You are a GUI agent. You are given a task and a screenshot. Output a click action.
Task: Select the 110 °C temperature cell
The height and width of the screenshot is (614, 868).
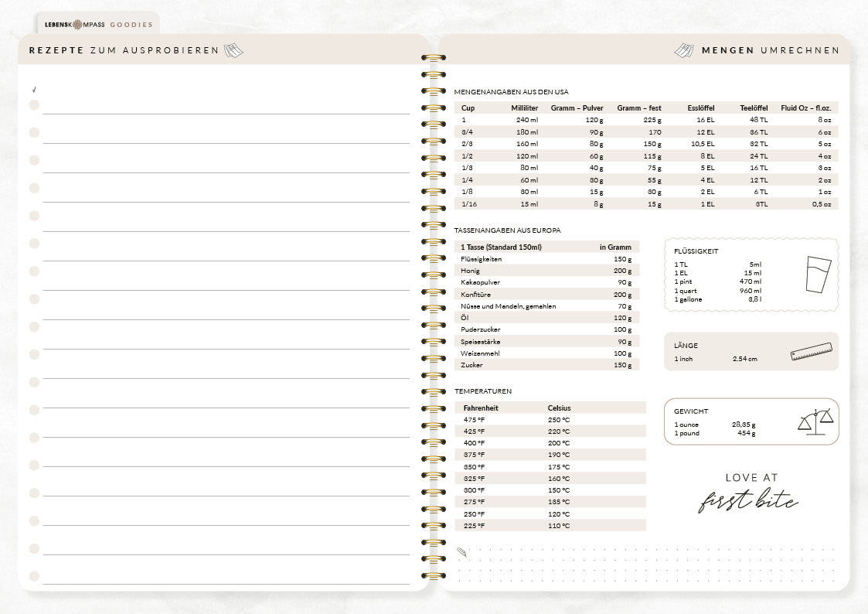click(559, 526)
